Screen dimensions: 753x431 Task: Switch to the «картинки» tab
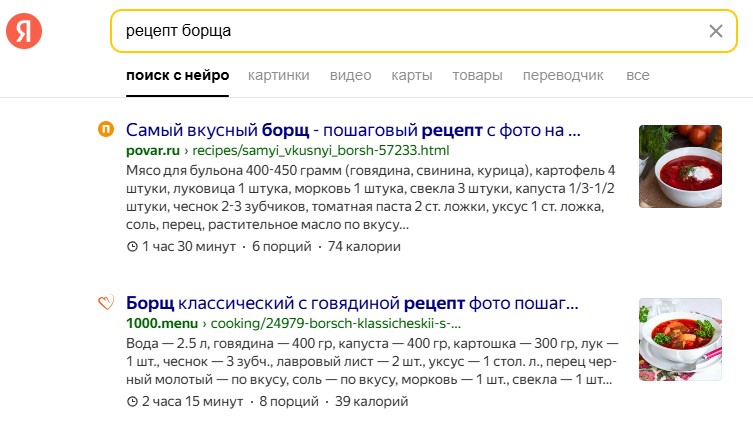279,75
